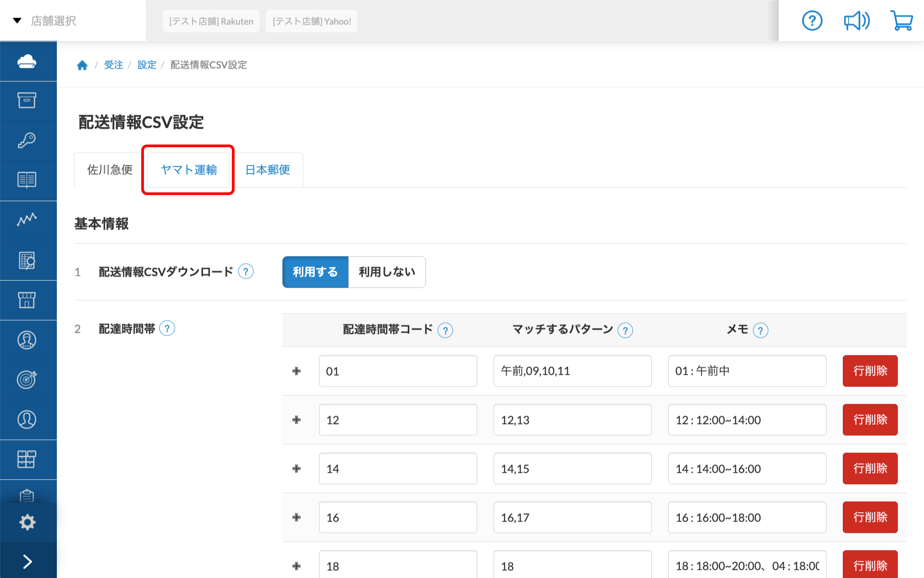This screenshot has height=578, width=924.
Task: Open the cloud home icon in sidebar
Action: tap(28, 61)
